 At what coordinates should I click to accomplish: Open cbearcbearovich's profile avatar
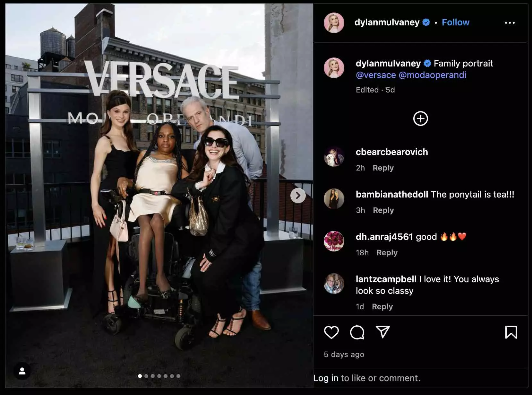[x=334, y=157]
